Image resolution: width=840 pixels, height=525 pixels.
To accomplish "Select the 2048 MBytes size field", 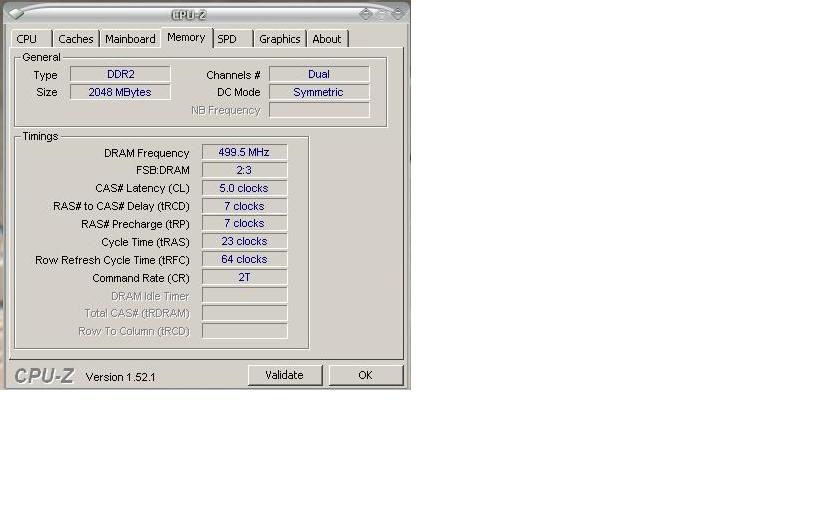I will pyautogui.click(x=121, y=92).
